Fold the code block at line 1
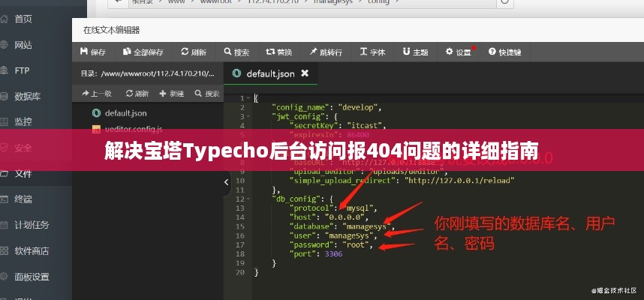Screen dimensions: 644x300 [x=248, y=98]
